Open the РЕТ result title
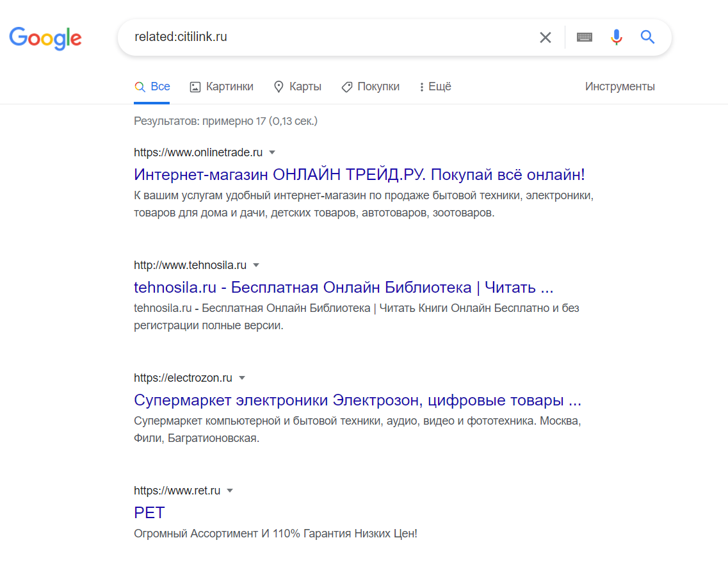The width and height of the screenshot is (728, 563). (x=149, y=513)
